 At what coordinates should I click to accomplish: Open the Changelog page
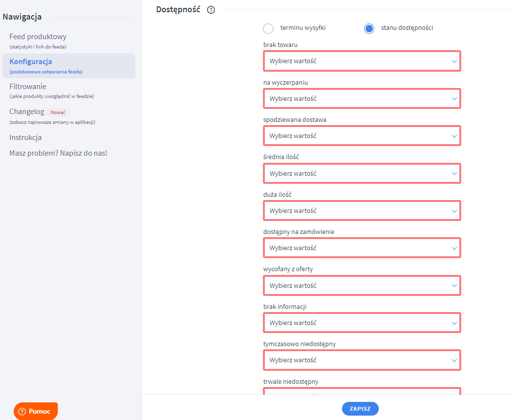tap(27, 112)
